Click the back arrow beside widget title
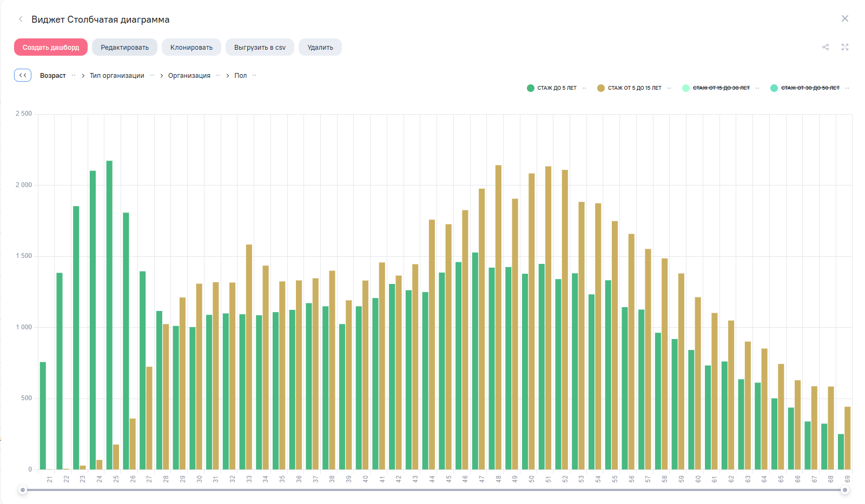This screenshot has width=865, height=504. coord(21,19)
